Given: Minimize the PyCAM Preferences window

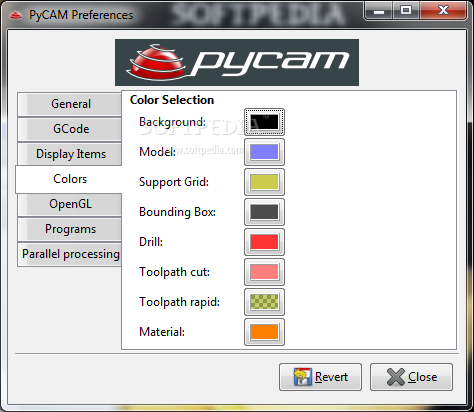Looking at the screenshot, I should coord(379,11).
